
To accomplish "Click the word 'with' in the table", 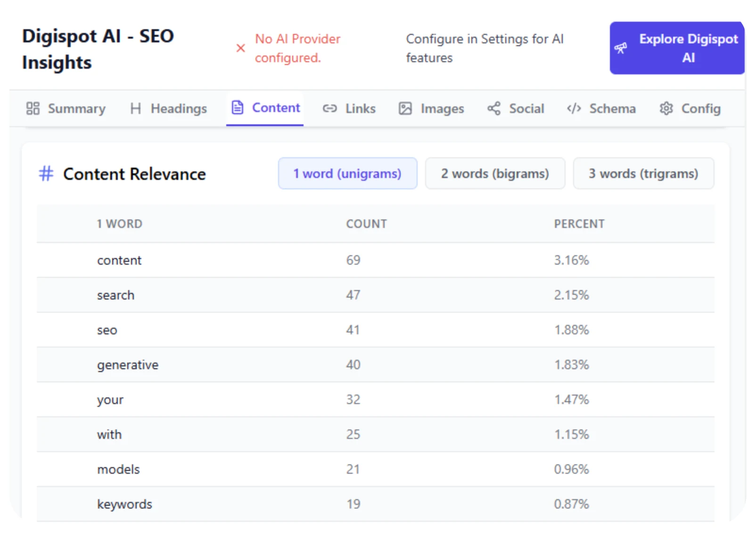I will click(x=109, y=435).
